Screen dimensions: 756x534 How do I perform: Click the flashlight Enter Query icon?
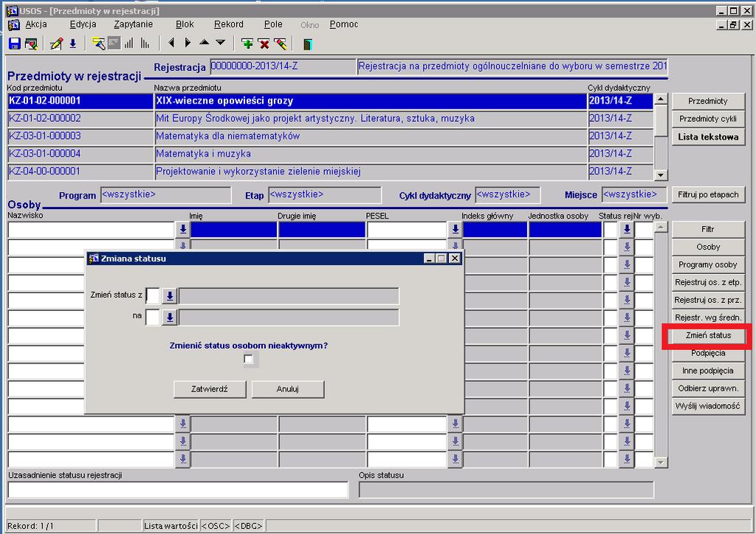click(98, 44)
